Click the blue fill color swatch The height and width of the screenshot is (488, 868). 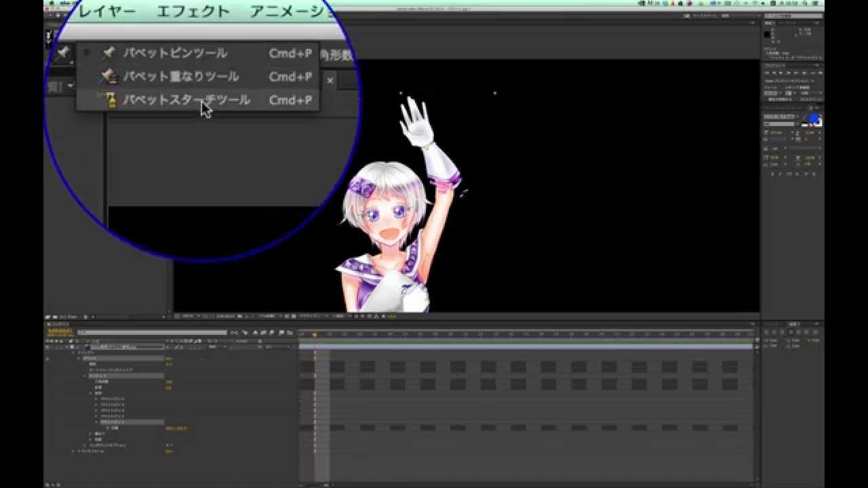tap(813, 118)
